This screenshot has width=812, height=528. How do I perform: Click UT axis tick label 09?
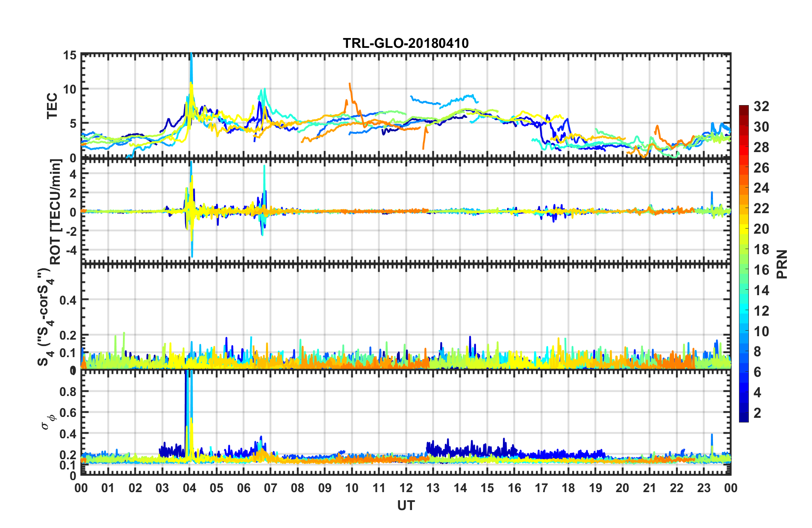pyautogui.click(x=325, y=488)
